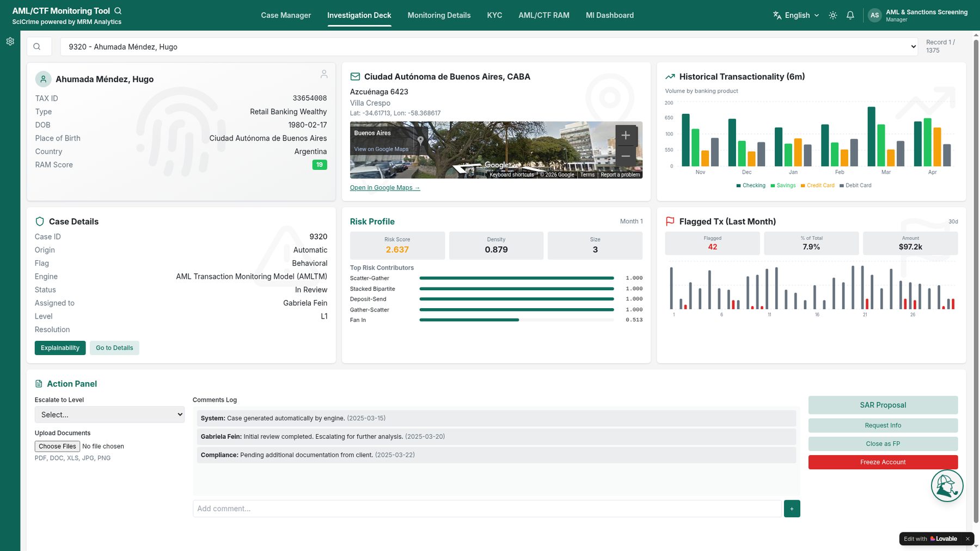This screenshot has width=980, height=551.
Task: Open in Google Maps link
Action: pos(385,188)
